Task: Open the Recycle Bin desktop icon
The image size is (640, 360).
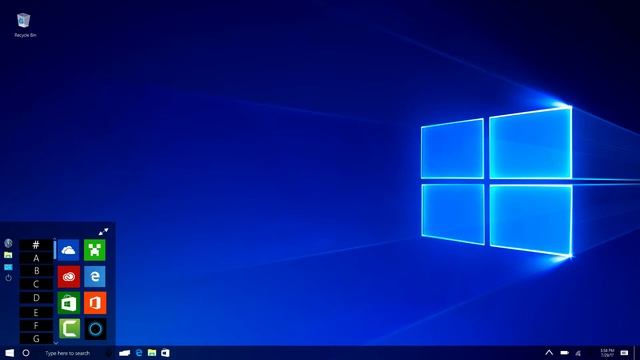Action: click(24, 25)
